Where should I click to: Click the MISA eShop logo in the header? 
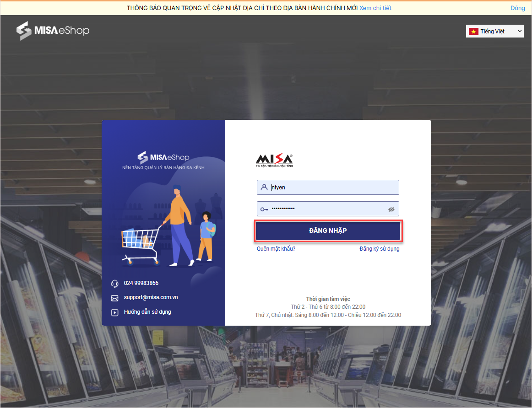click(x=53, y=31)
